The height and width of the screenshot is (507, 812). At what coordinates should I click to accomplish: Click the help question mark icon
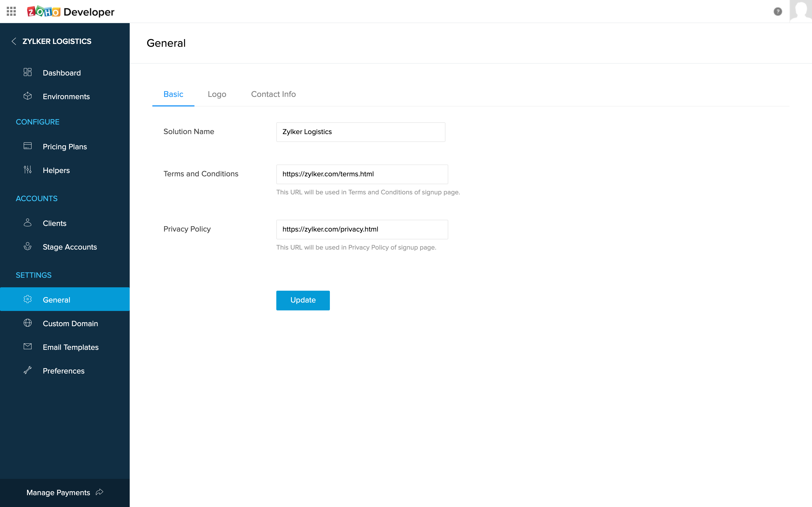click(x=777, y=11)
